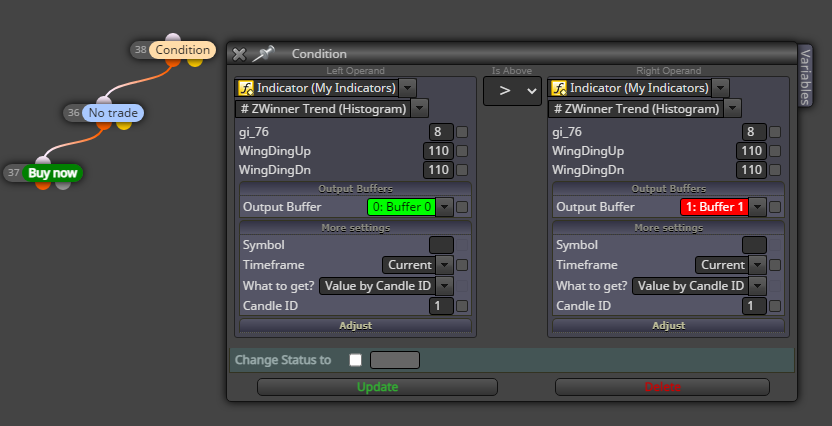Toggle Left Operand WingDingUp checkbox

[x=462, y=151]
